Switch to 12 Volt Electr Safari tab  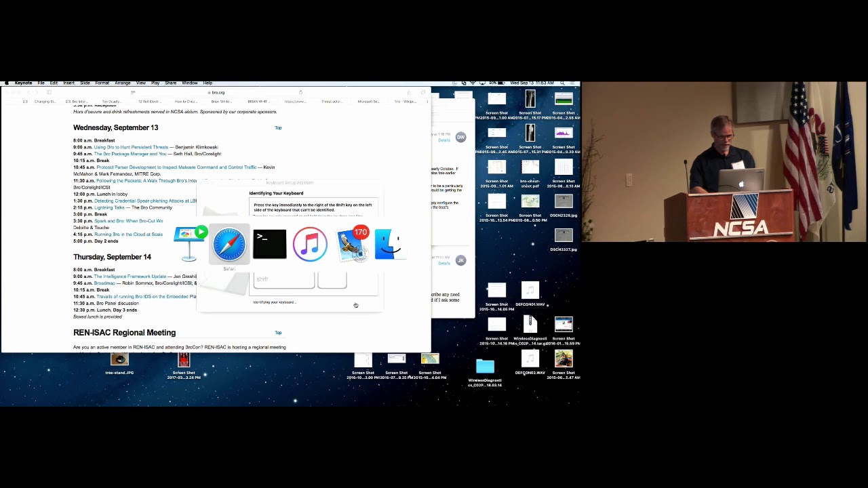[149, 102]
